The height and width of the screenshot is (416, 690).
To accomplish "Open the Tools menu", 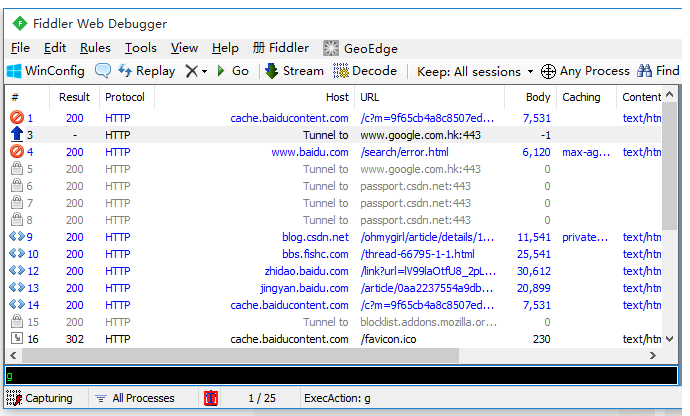I will (140, 48).
